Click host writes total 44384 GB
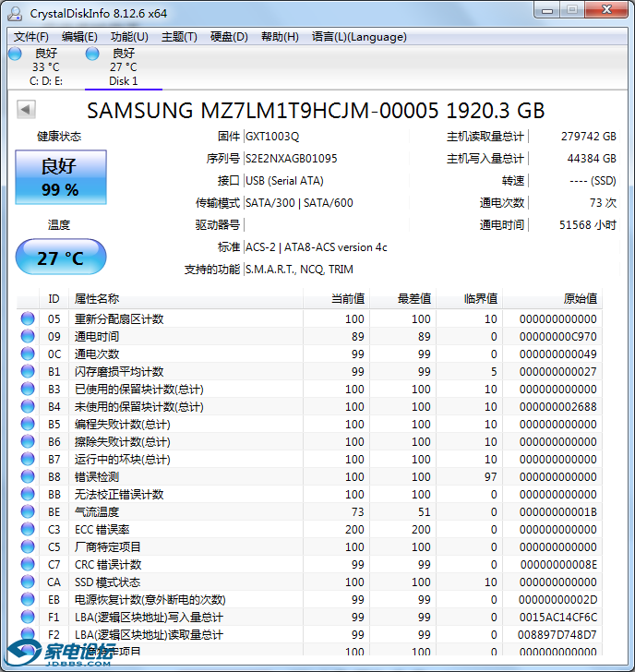The image size is (635, 672). point(592,159)
